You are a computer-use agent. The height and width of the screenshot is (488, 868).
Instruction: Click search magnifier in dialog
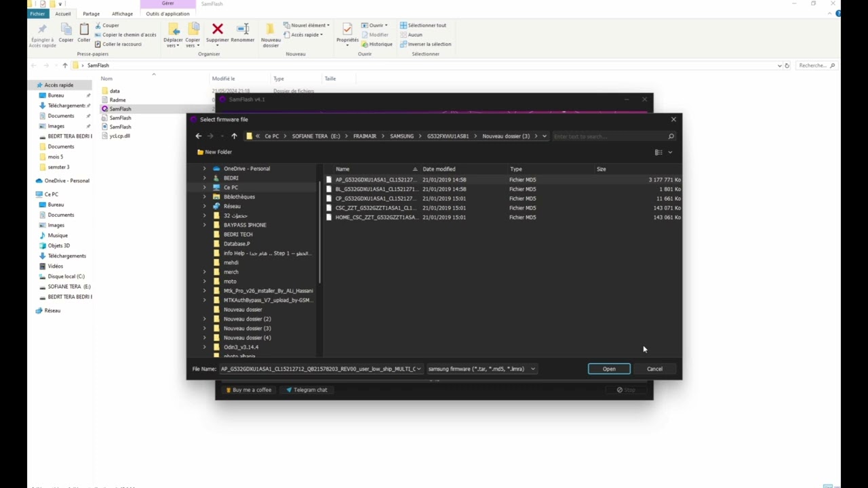click(x=671, y=136)
